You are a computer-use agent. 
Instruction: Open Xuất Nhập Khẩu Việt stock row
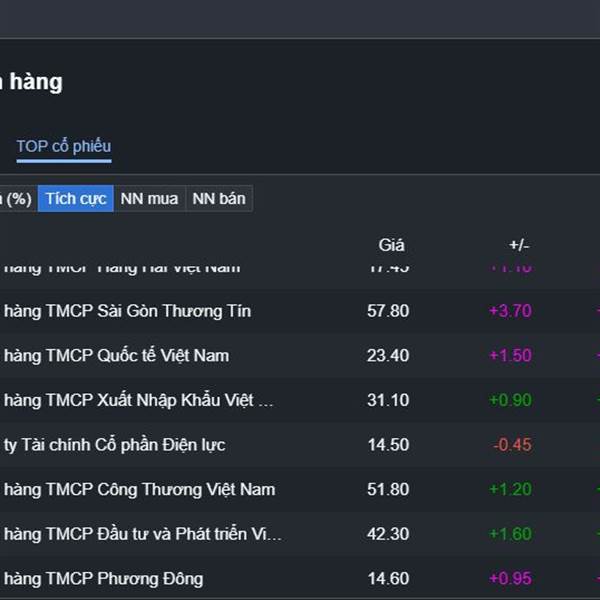[300, 400]
